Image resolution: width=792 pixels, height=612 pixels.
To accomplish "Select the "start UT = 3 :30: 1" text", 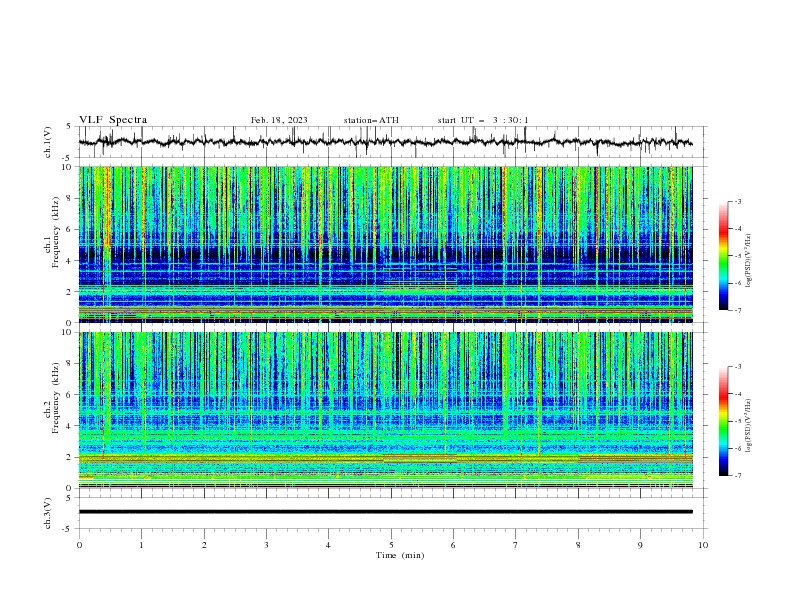I will pyautogui.click(x=483, y=120).
